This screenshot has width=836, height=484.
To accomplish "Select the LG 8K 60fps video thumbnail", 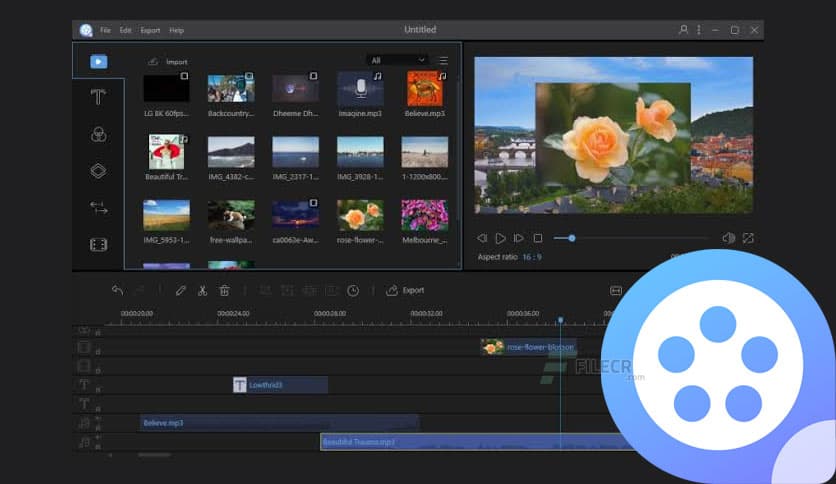I will (x=166, y=88).
